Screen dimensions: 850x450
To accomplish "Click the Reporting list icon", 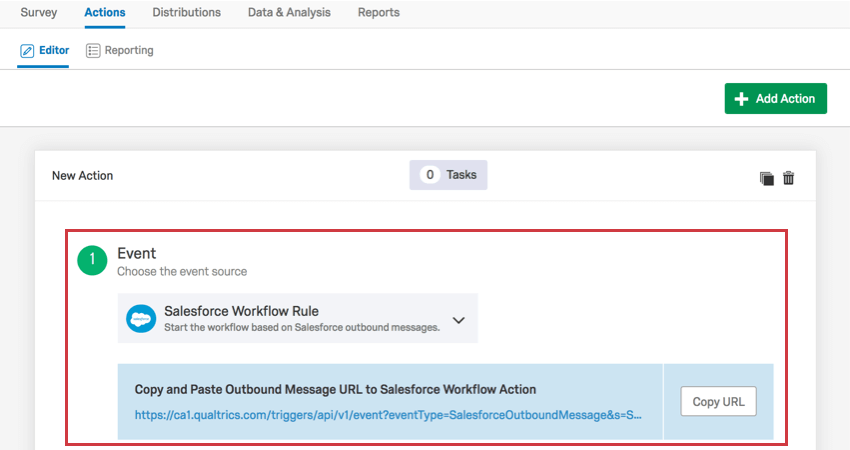I will point(93,51).
